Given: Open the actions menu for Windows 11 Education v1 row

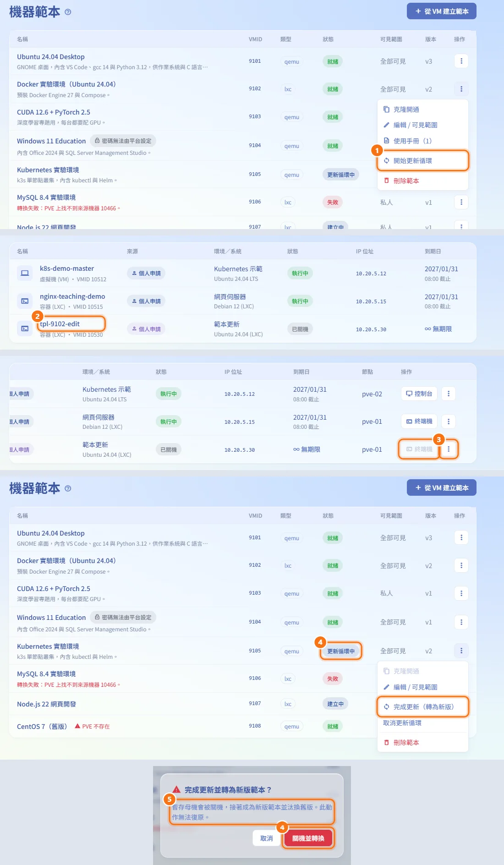Looking at the screenshot, I should pyautogui.click(x=461, y=622).
